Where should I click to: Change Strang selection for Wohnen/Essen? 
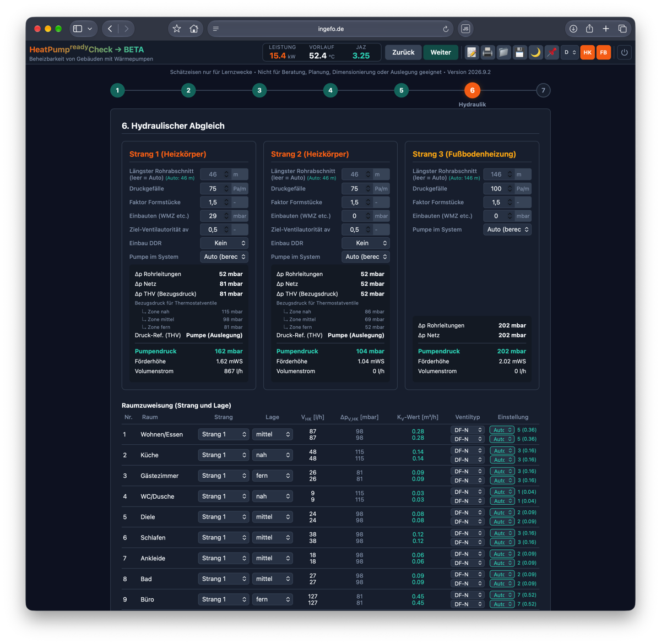224,434
